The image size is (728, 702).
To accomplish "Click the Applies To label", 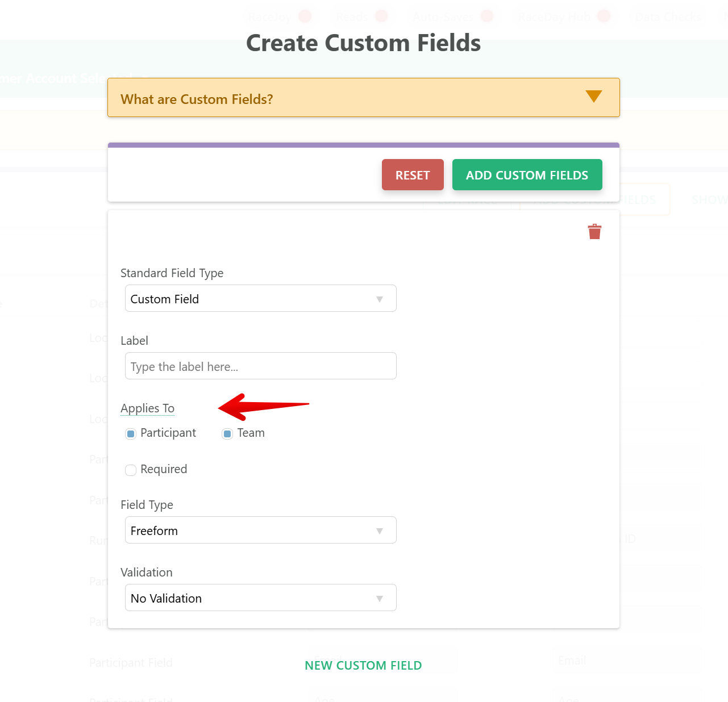I will click(x=148, y=408).
